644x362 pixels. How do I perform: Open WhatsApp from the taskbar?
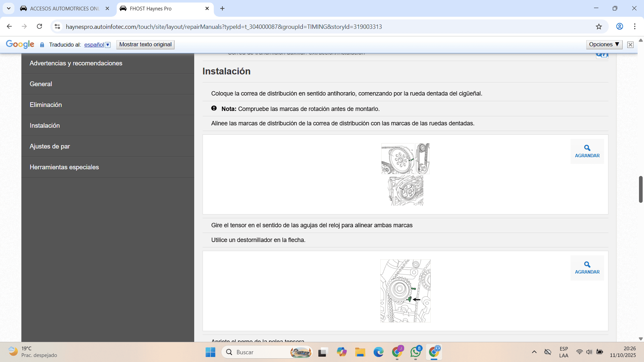coord(415,352)
